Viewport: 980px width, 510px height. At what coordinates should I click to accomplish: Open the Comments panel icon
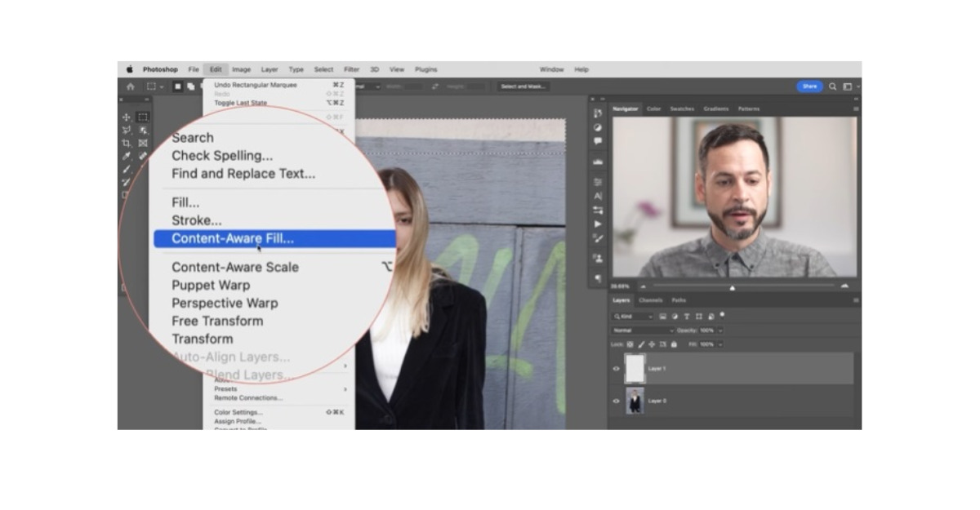pyautogui.click(x=598, y=141)
